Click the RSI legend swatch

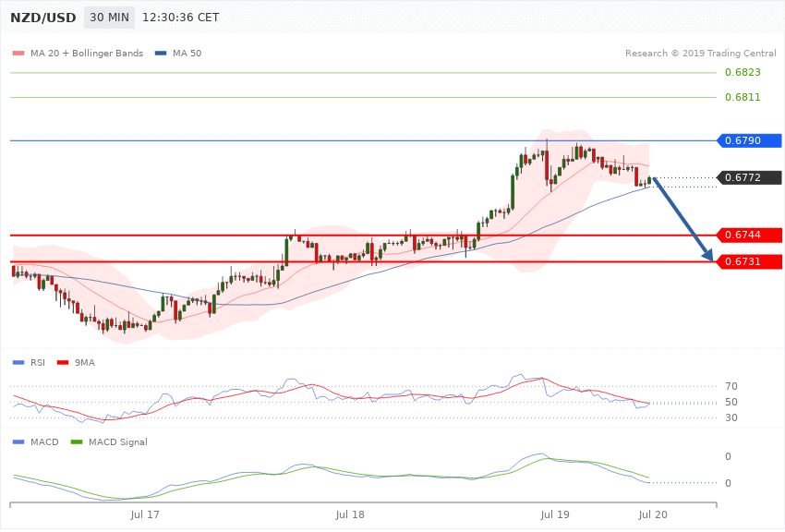click(18, 362)
